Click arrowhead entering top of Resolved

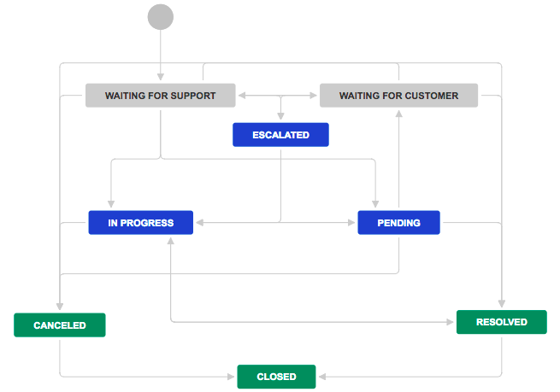pyautogui.click(x=501, y=306)
